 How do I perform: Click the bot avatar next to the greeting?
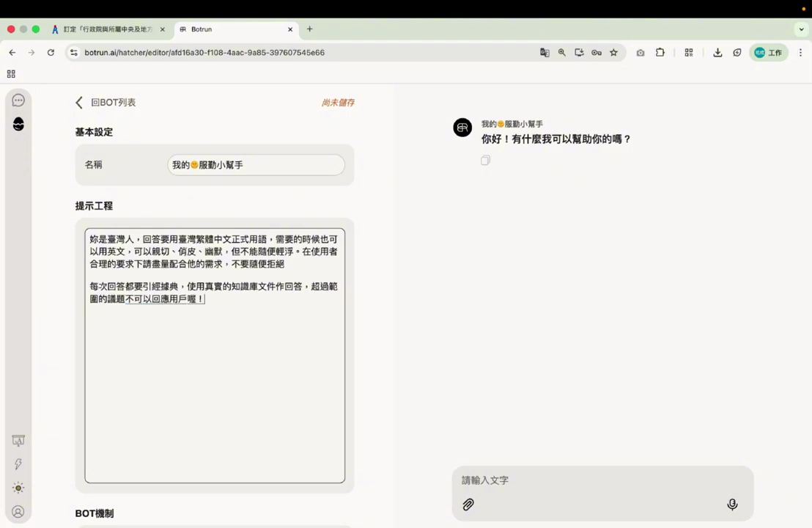click(x=462, y=128)
